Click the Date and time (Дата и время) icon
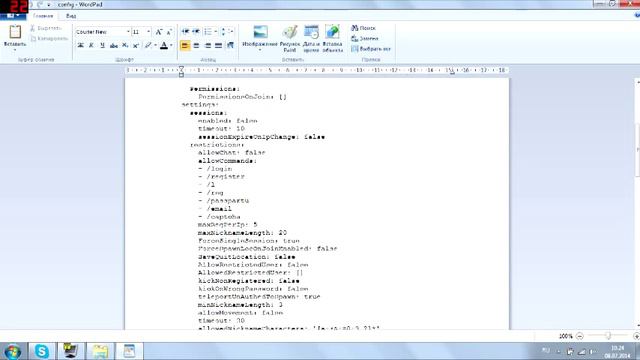Viewport: 640px width, 360px height. coord(311,32)
